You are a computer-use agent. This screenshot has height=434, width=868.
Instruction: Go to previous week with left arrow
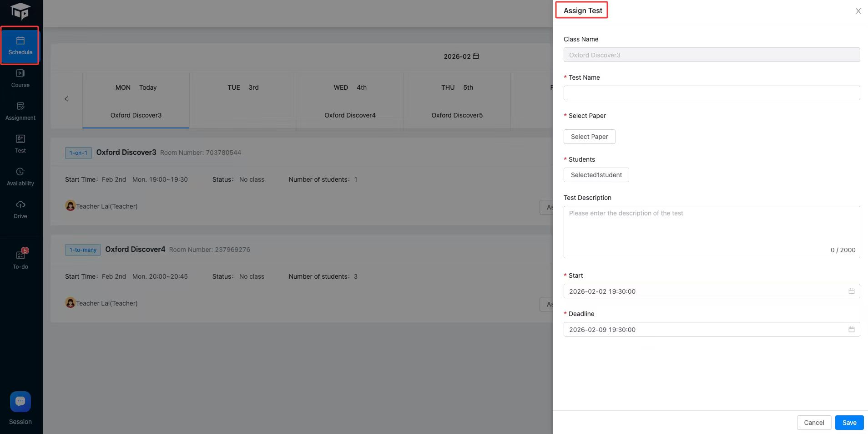click(66, 99)
